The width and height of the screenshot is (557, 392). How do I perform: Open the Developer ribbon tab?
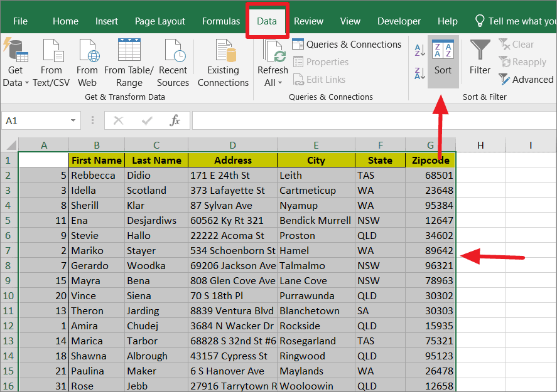399,21
